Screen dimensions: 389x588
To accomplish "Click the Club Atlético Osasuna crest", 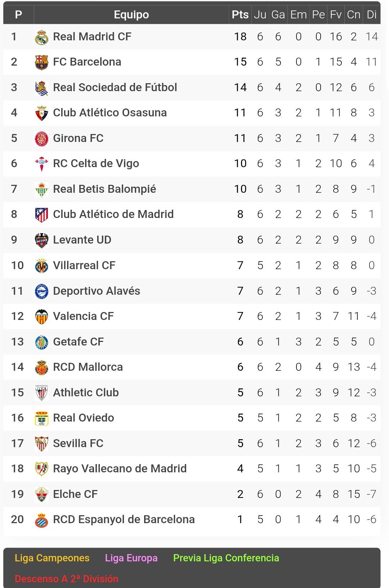I will [x=41, y=113].
